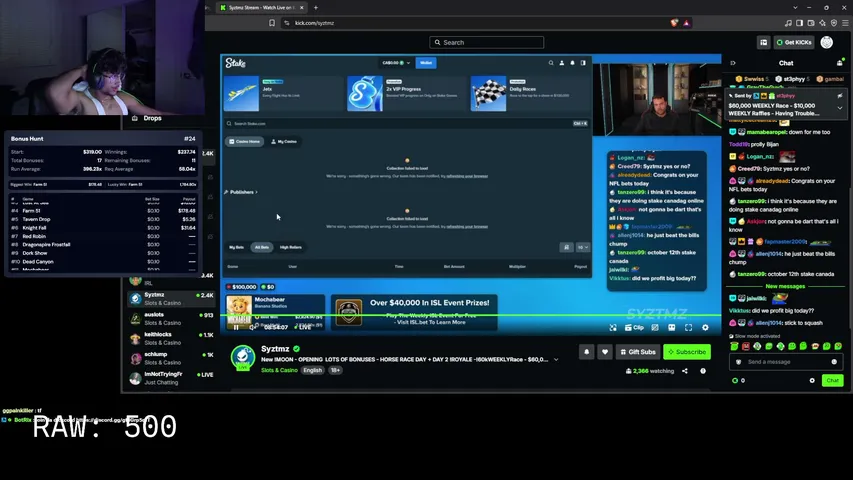
Task: Open the browser media control music icon
Action: click(788, 23)
